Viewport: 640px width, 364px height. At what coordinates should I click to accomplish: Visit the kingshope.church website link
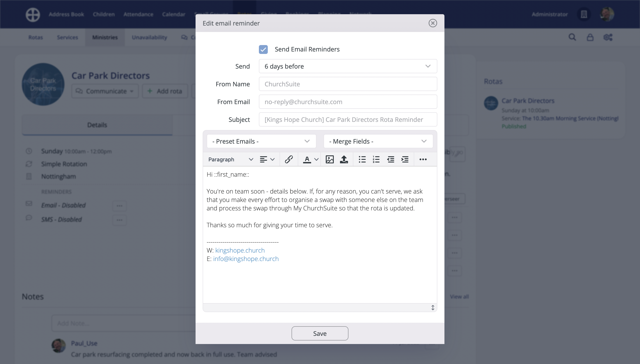pyautogui.click(x=240, y=250)
